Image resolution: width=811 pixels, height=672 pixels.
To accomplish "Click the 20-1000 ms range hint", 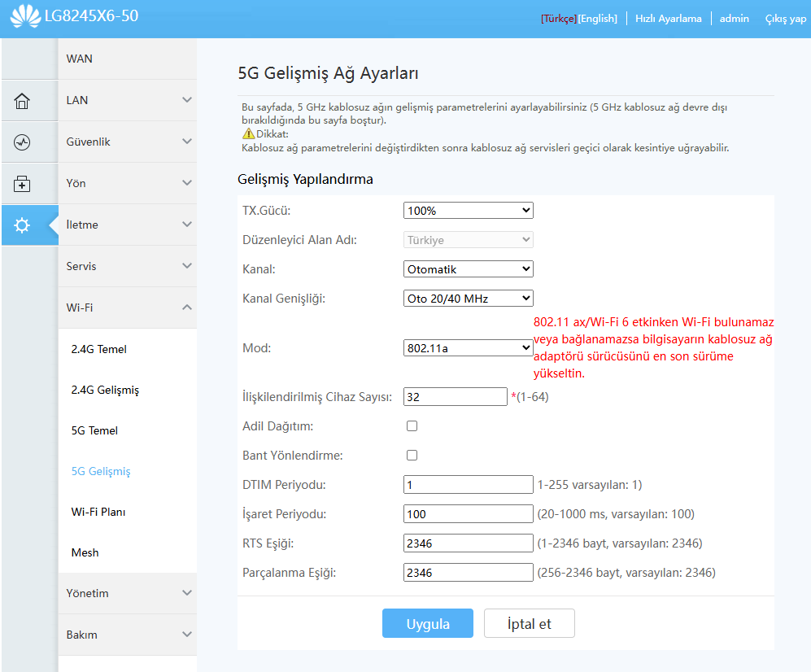I will pos(616,514).
